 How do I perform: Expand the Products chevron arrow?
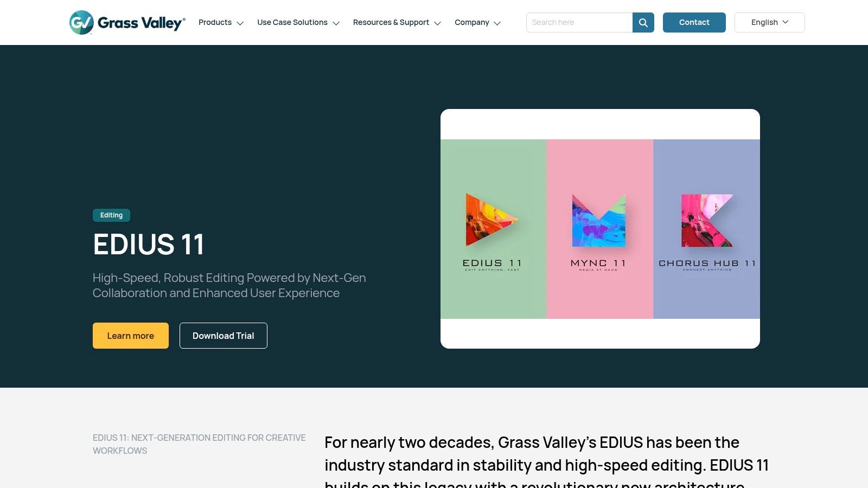pos(240,23)
